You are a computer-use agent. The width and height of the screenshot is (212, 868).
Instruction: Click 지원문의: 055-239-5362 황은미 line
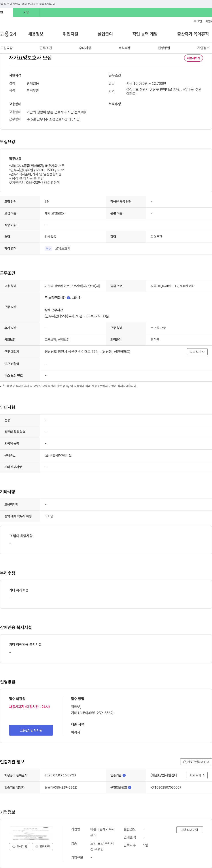click(x=34, y=183)
